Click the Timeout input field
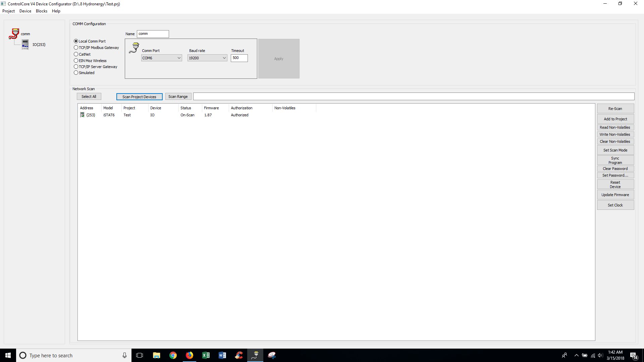The height and width of the screenshot is (362, 644). tap(239, 58)
